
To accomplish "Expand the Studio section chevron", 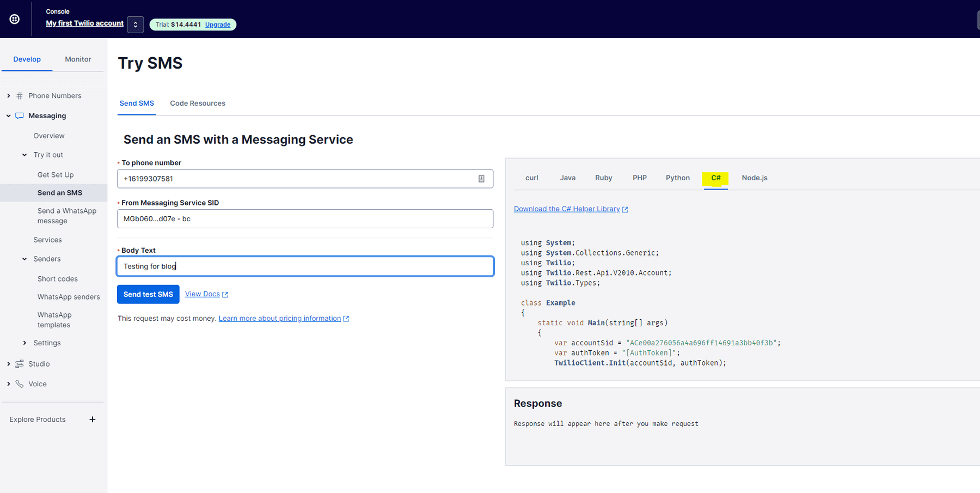I will [x=9, y=364].
